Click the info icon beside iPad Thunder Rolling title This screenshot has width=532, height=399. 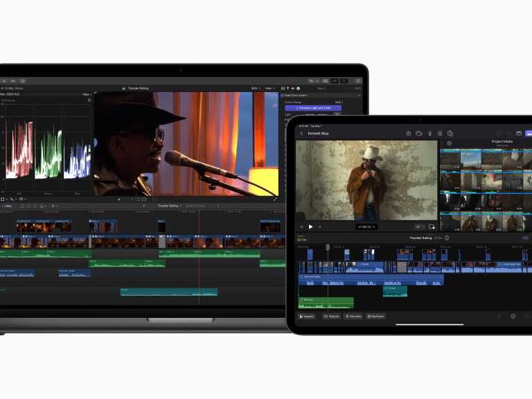[x=447, y=238]
